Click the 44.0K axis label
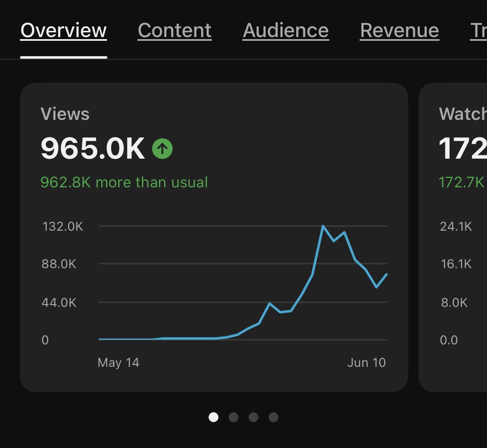Image resolution: width=487 pixels, height=448 pixels. tap(59, 303)
